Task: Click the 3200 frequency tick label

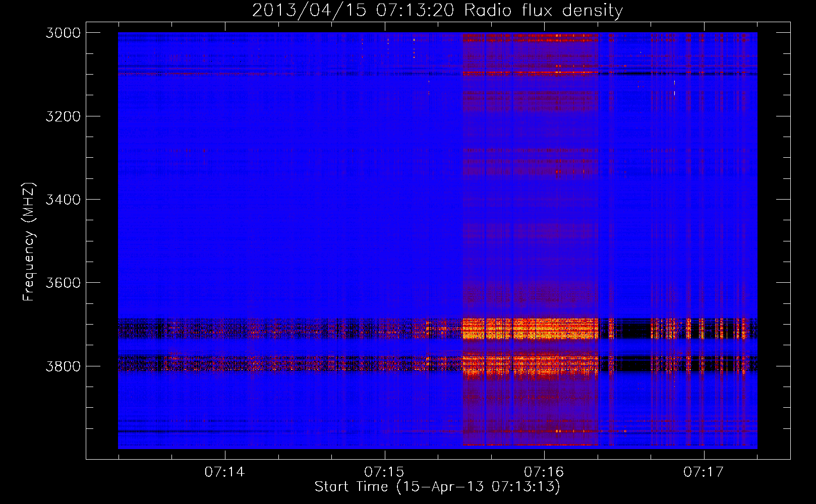Action: (63, 116)
